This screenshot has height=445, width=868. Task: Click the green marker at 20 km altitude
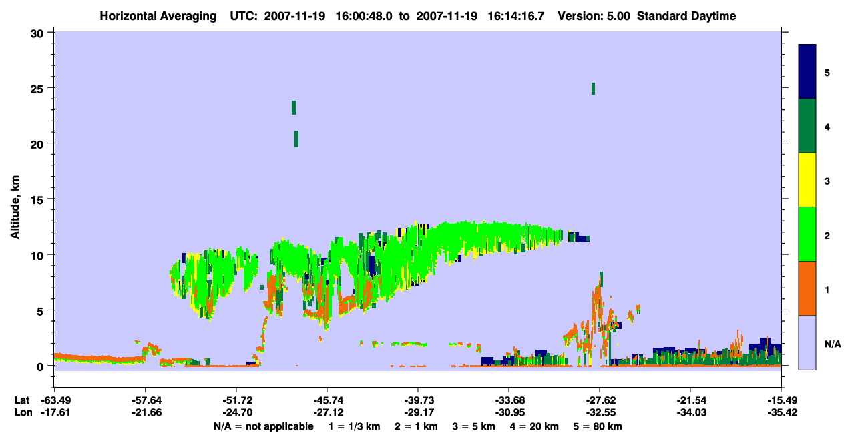296,139
